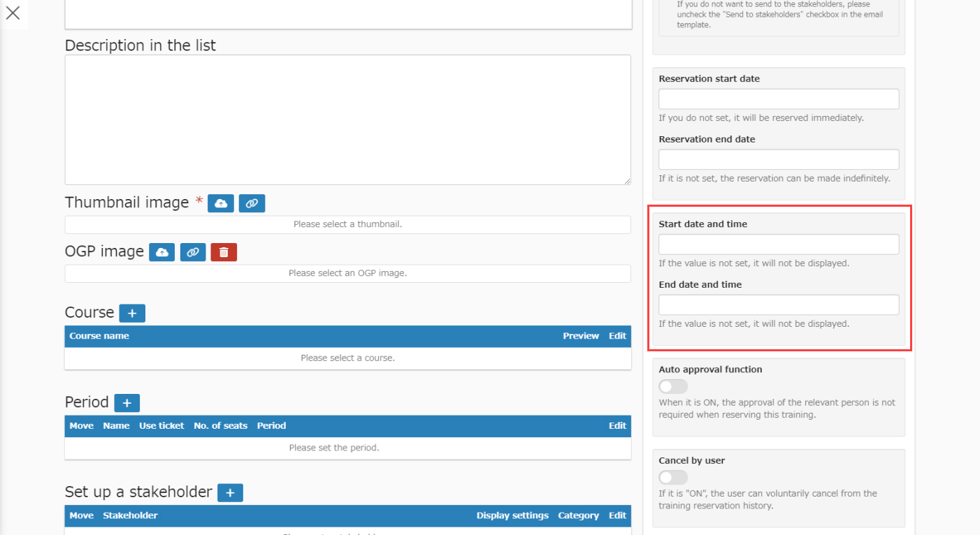The image size is (980, 535).
Task: Add a course with the plus button
Action: (x=132, y=313)
